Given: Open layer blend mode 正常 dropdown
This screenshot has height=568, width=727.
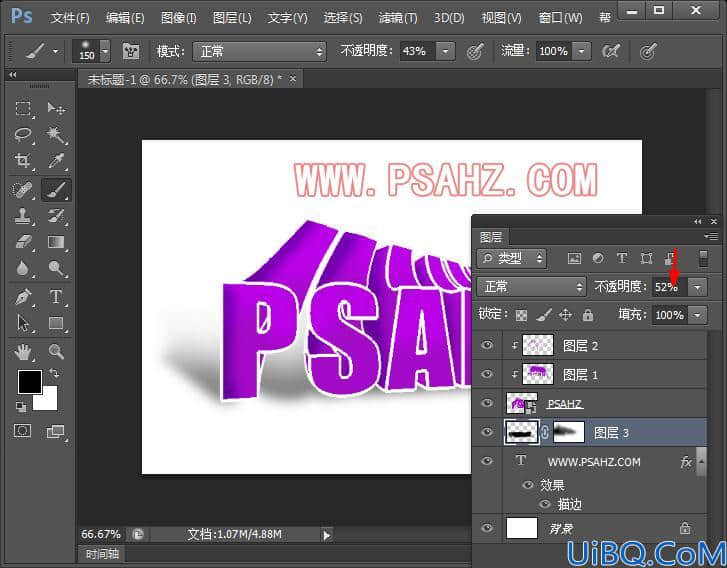Looking at the screenshot, I should coord(532,287).
